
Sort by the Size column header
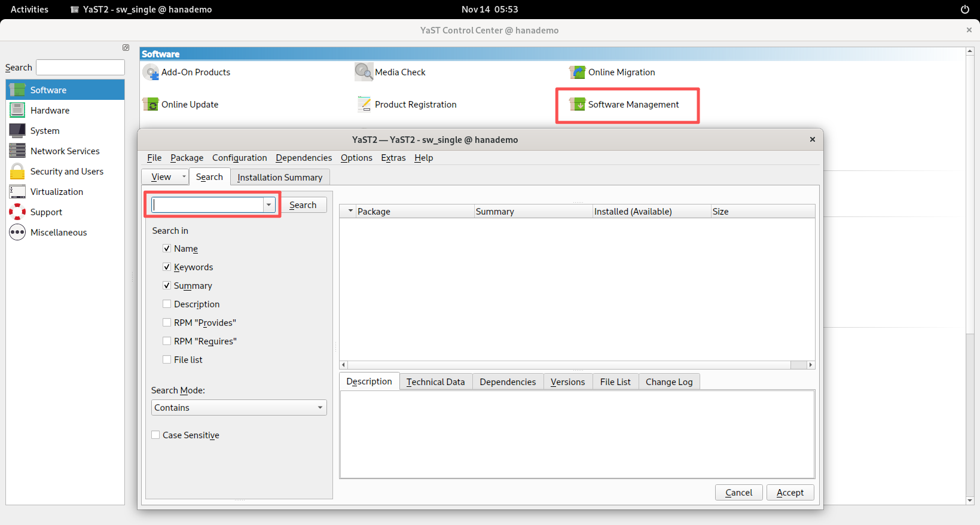762,212
